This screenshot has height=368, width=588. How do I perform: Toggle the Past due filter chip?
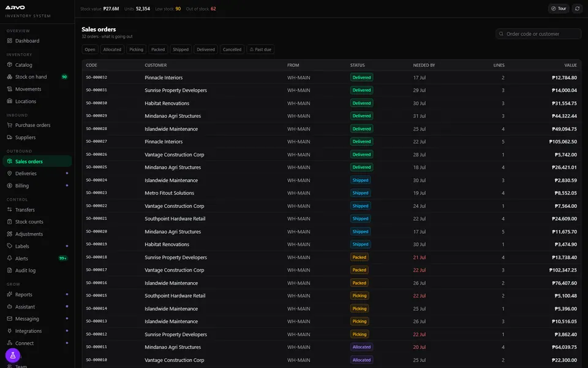[260, 49]
